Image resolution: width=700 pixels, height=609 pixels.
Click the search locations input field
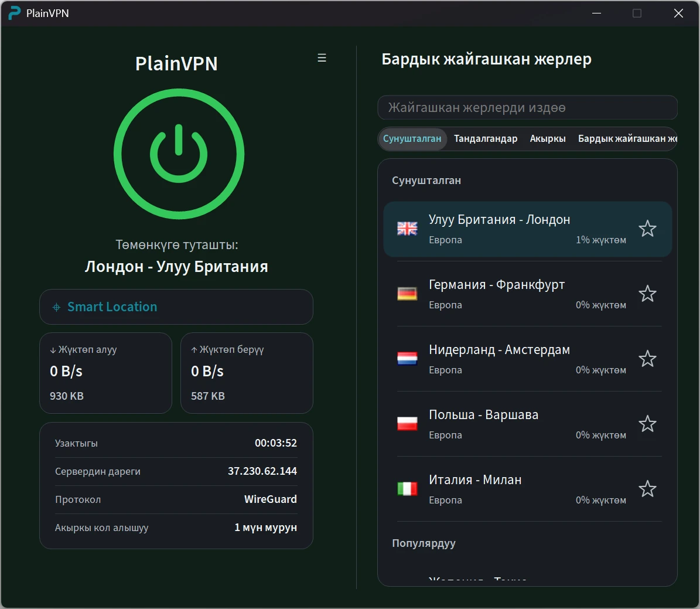[x=527, y=108]
